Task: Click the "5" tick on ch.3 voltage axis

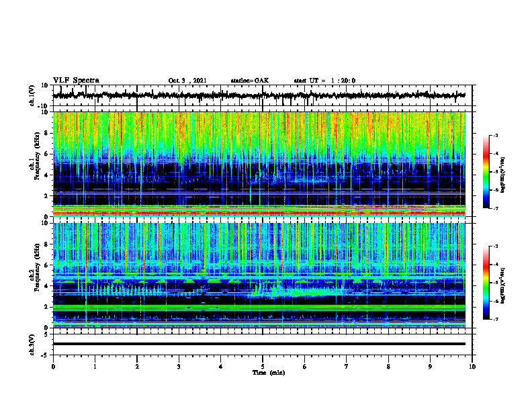Action: [46, 334]
